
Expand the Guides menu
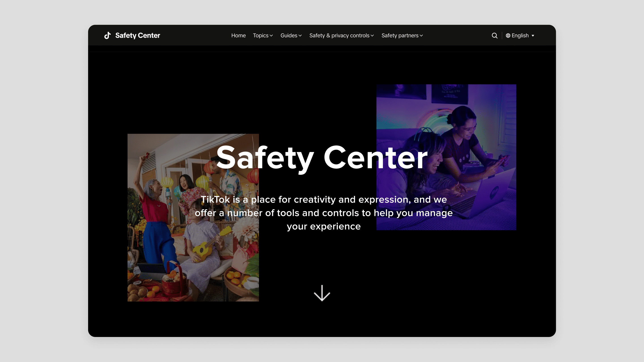click(291, 36)
